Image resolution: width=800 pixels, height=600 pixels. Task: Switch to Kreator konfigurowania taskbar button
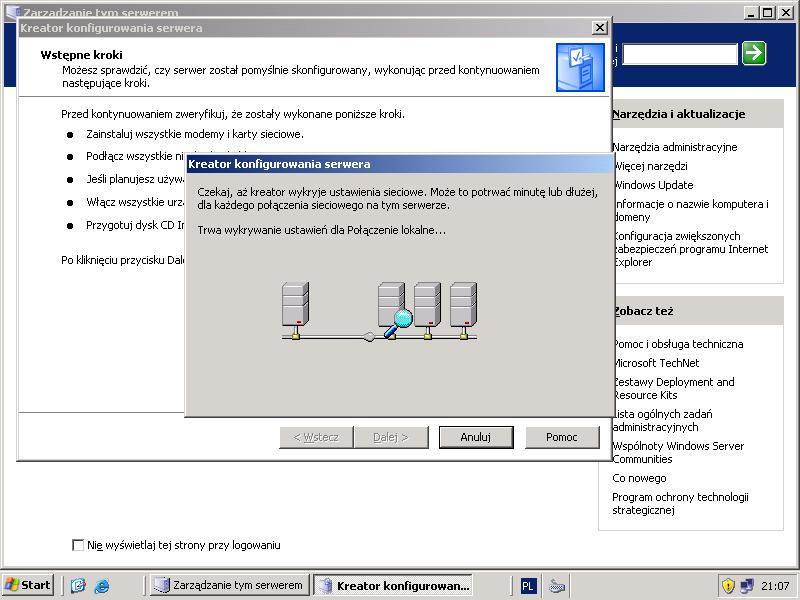[393, 585]
